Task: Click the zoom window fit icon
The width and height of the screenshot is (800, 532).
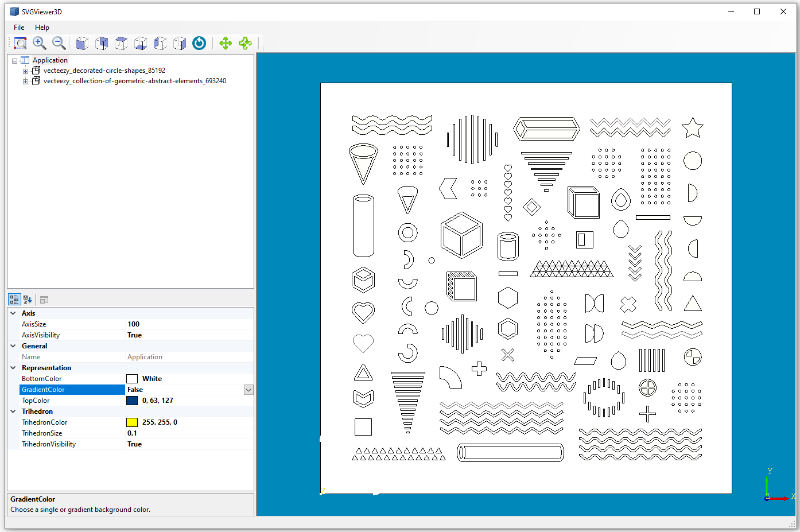Action: (x=20, y=43)
